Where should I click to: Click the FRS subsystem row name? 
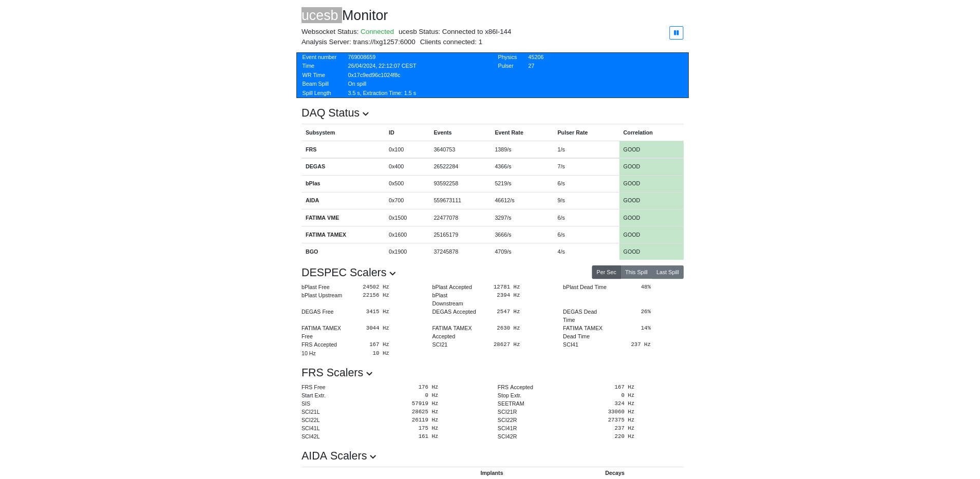pos(311,149)
